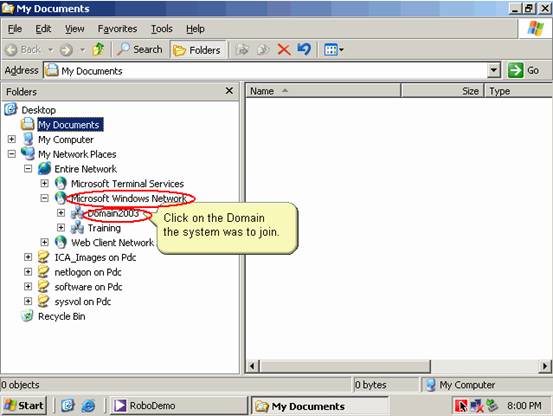553x416 pixels.
Task: Click Microsoft Terminal Services icon
Action: [61, 183]
